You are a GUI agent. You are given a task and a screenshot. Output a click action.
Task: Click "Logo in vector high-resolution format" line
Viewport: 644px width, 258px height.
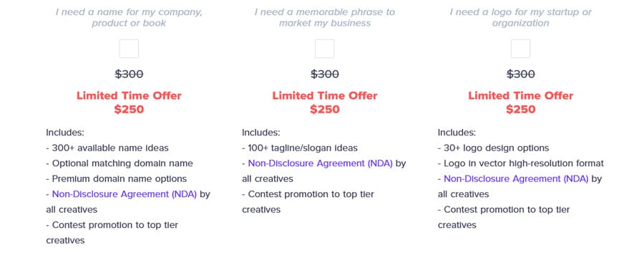pos(521,163)
